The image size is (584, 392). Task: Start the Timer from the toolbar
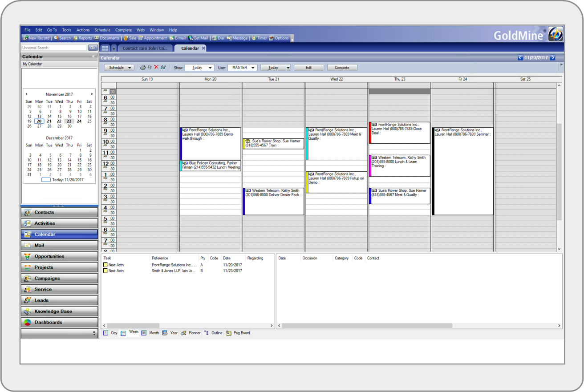pyautogui.click(x=259, y=38)
